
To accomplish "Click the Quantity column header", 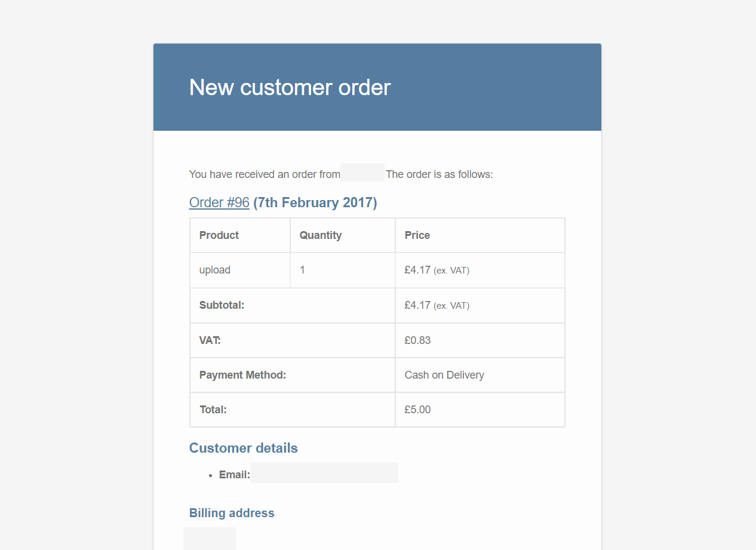I will [343, 235].
